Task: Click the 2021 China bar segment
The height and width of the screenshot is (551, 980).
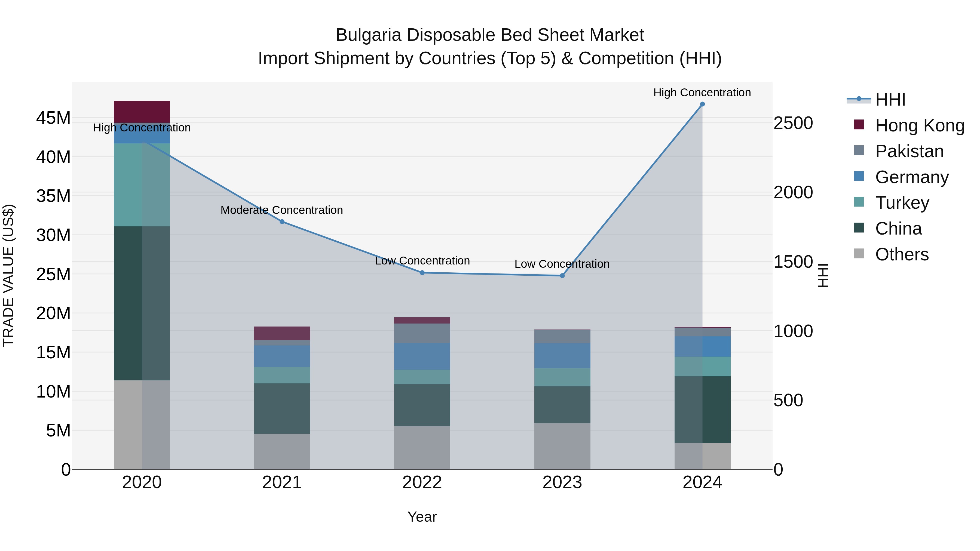Action: tap(282, 409)
